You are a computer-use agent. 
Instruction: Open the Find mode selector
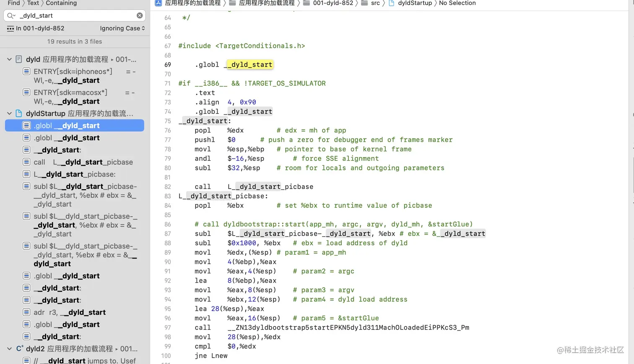point(13,3)
